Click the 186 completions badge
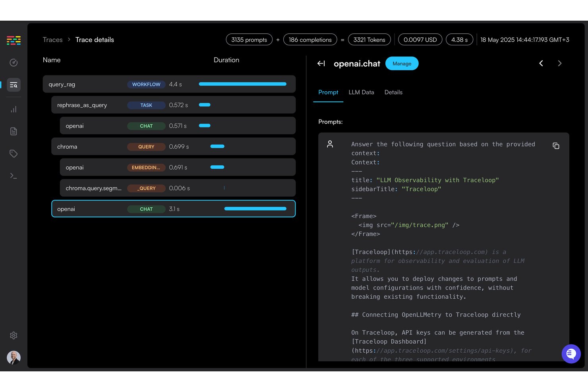Image resolution: width=588 pixels, height=392 pixels. click(310, 40)
